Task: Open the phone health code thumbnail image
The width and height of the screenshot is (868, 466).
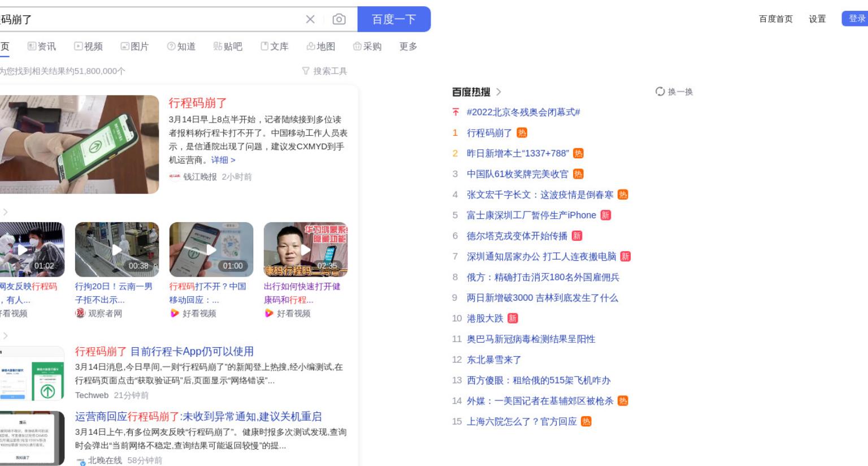Action: click(x=79, y=144)
